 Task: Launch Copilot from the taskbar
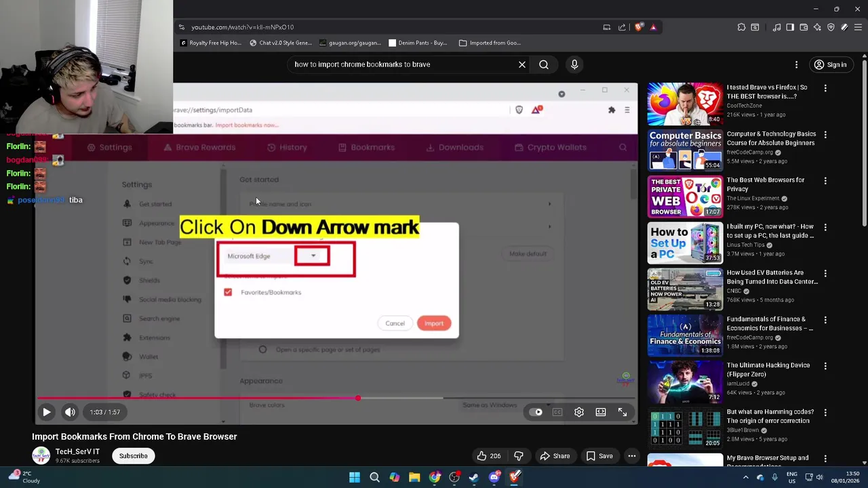point(394,477)
